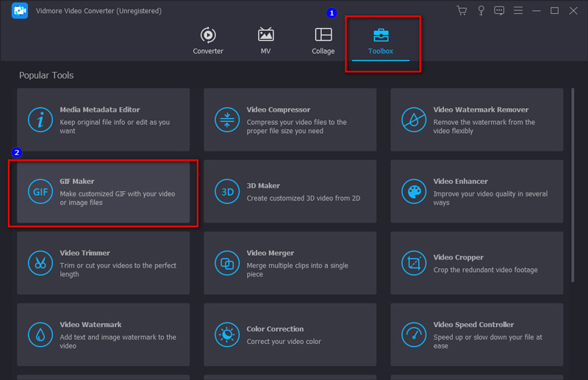Select the Toolbox tab
This screenshot has height=380, width=588.
381,41
